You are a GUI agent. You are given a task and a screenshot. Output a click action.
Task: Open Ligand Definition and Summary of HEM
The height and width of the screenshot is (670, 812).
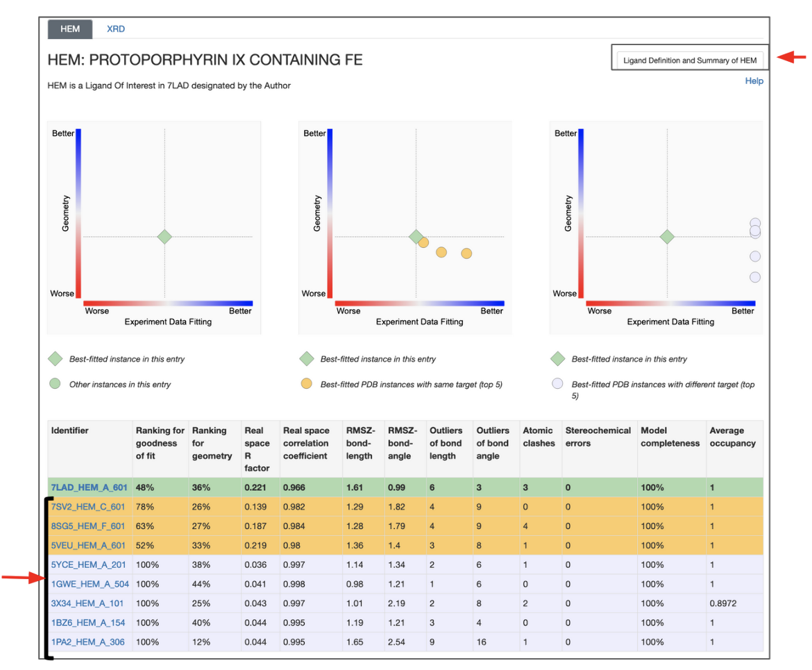click(689, 60)
